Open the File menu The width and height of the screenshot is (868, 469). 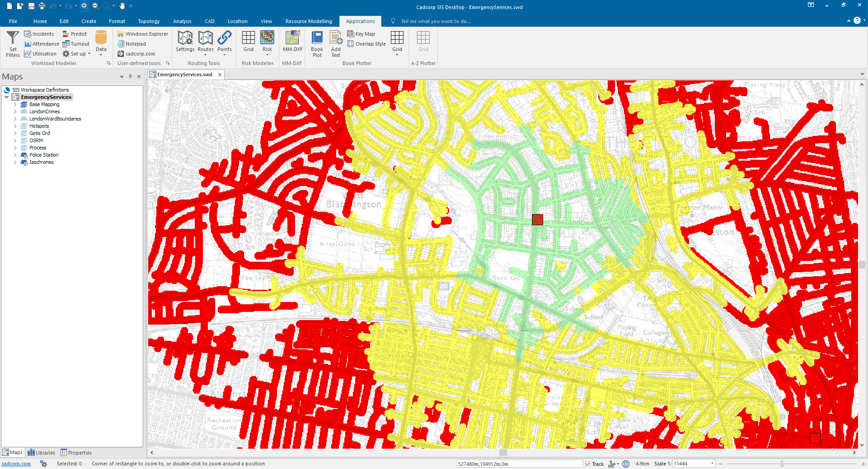pyautogui.click(x=13, y=21)
